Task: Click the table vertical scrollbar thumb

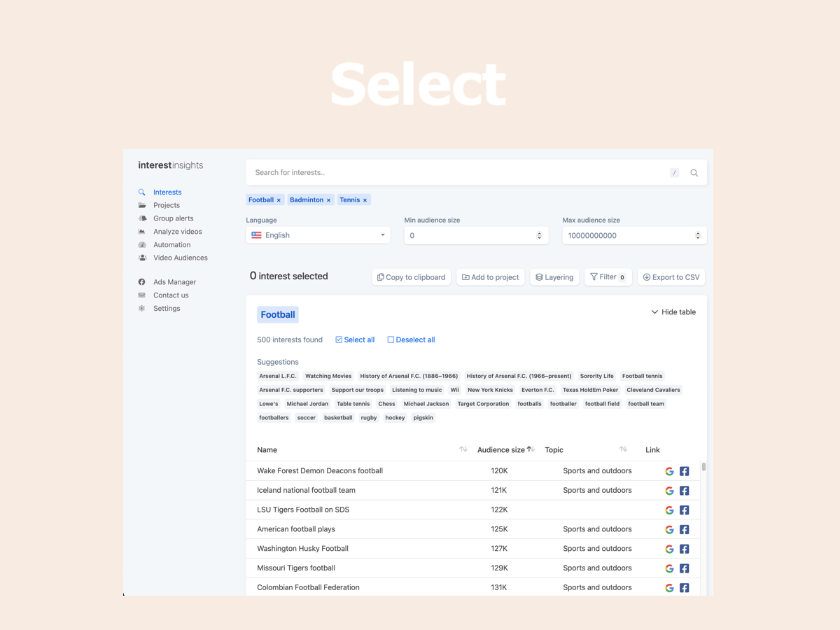Action: coord(703,467)
